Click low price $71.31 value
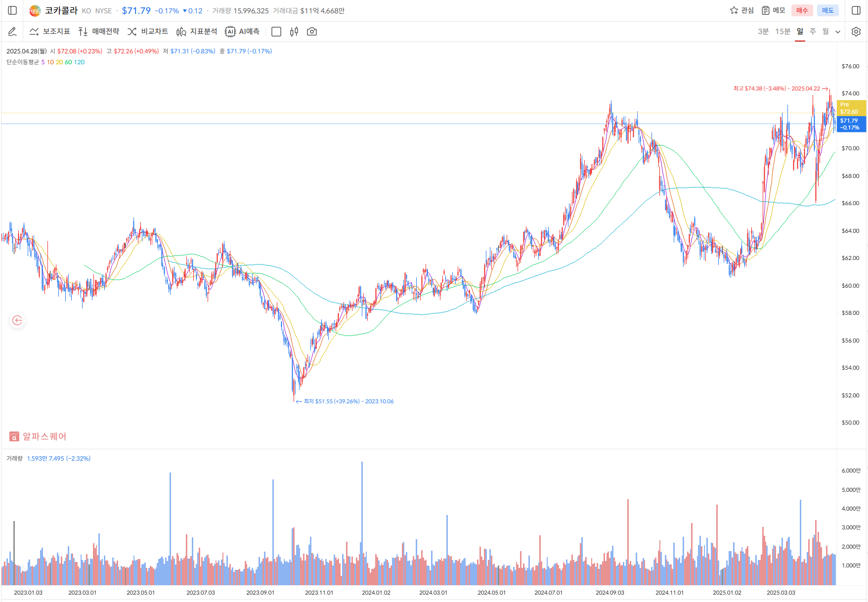868x602 pixels. coord(193,51)
